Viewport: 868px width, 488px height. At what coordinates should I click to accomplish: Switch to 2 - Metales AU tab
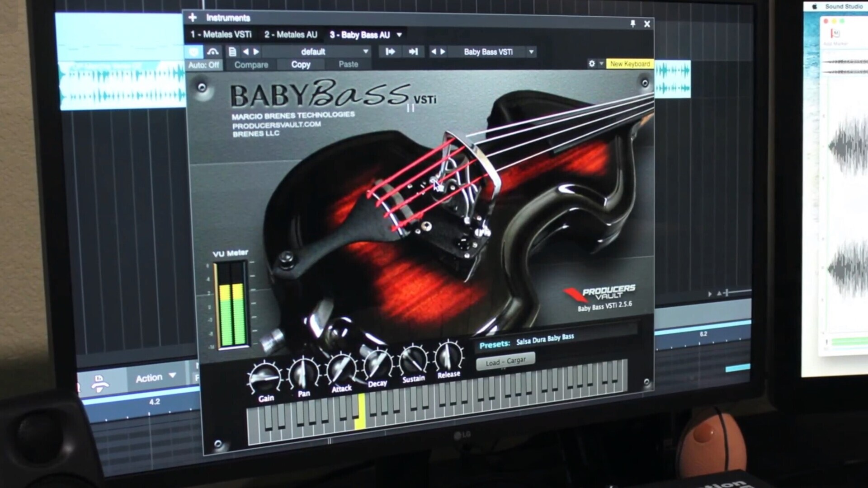point(291,34)
